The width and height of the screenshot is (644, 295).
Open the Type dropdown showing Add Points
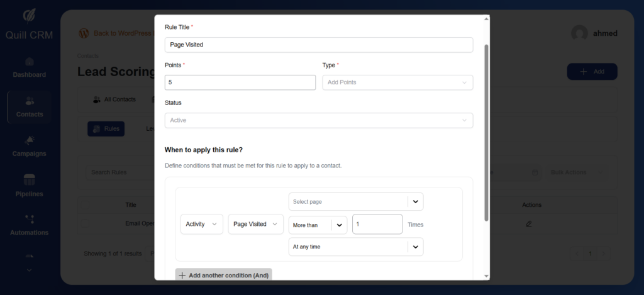(x=397, y=82)
